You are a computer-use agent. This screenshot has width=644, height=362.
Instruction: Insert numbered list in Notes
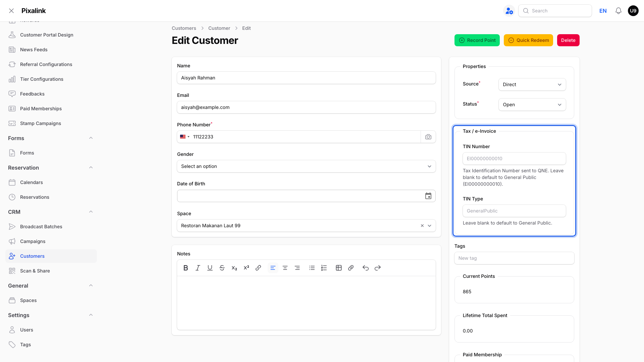[x=324, y=268]
